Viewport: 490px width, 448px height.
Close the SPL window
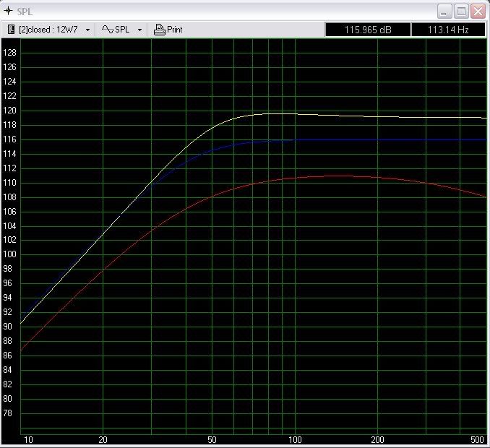pos(478,12)
